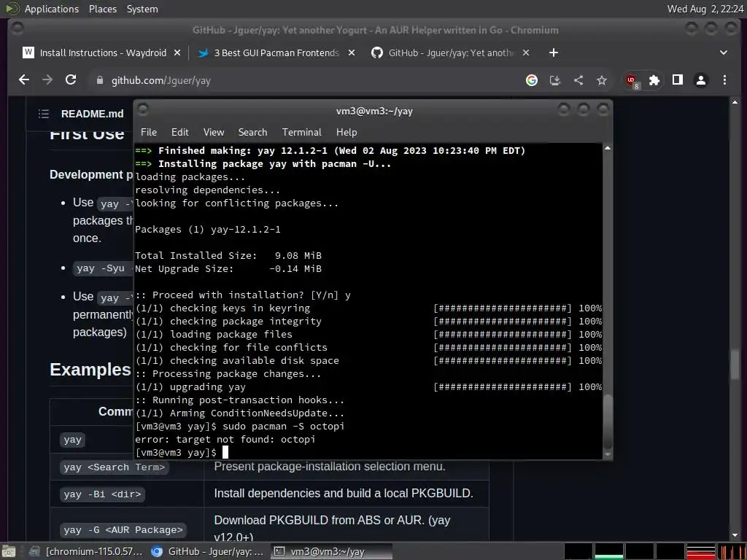
Task: Open the Places menu
Action: pyautogui.click(x=102, y=9)
